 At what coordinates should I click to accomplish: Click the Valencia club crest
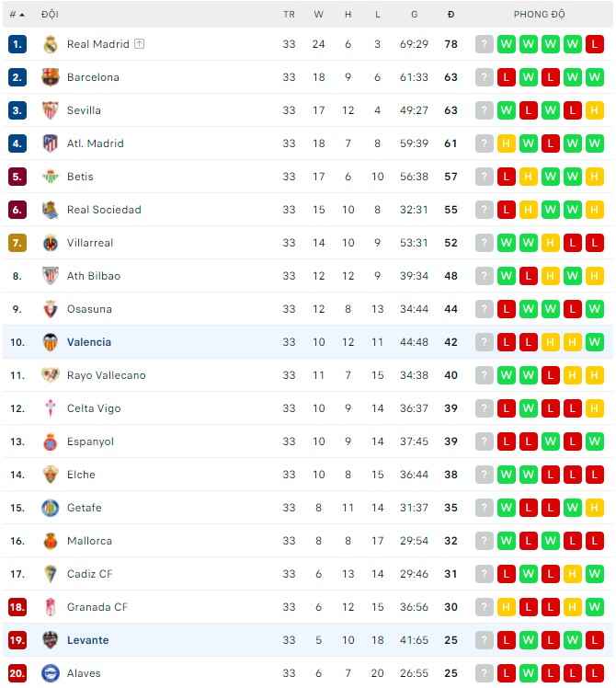pyautogui.click(x=51, y=342)
